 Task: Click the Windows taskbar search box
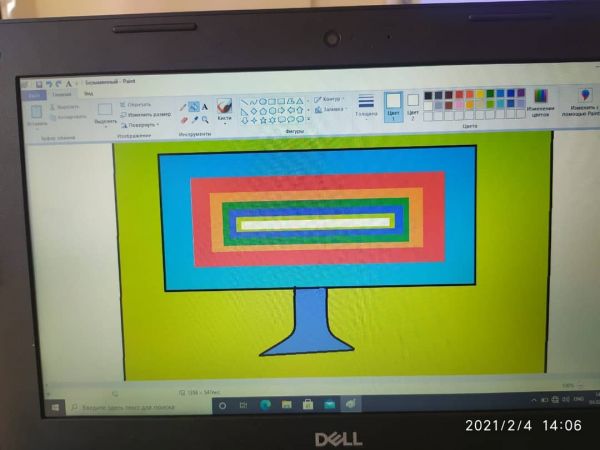pyautogui.click(x=130, y=407)
